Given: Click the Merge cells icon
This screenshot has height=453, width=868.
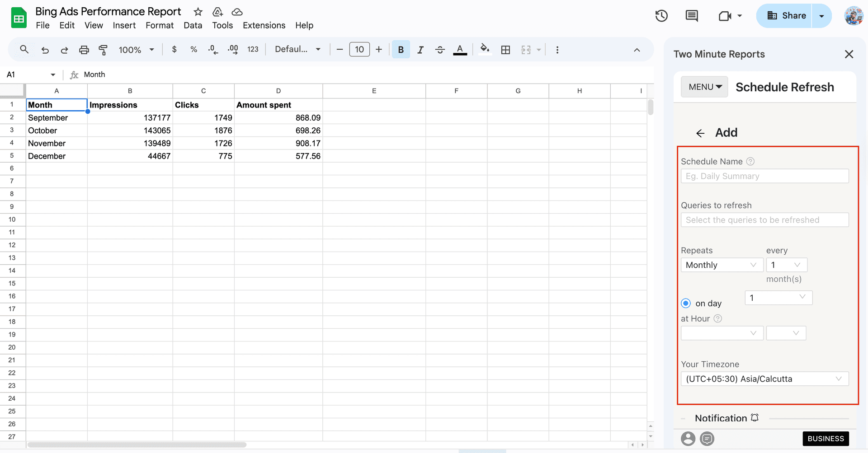Looking at the screenshot, I should click(526, 50).
